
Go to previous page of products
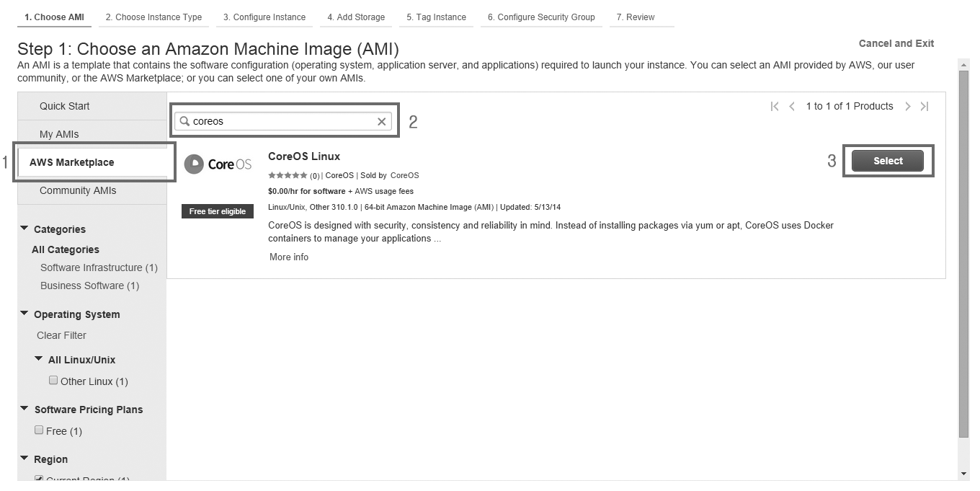792,107
